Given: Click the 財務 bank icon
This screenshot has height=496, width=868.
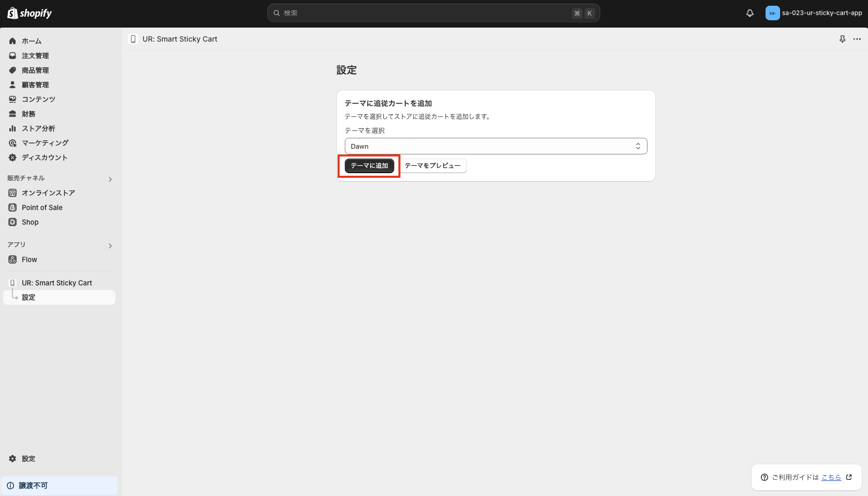Looking at the screenshot, I should click(12, 114).
